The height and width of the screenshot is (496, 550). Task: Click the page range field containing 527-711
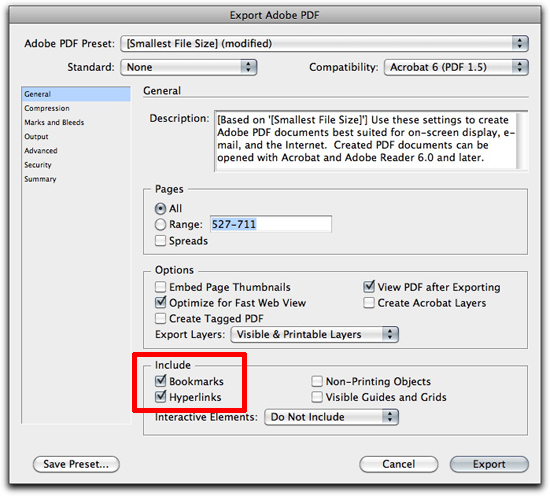[x=270, y=224]
